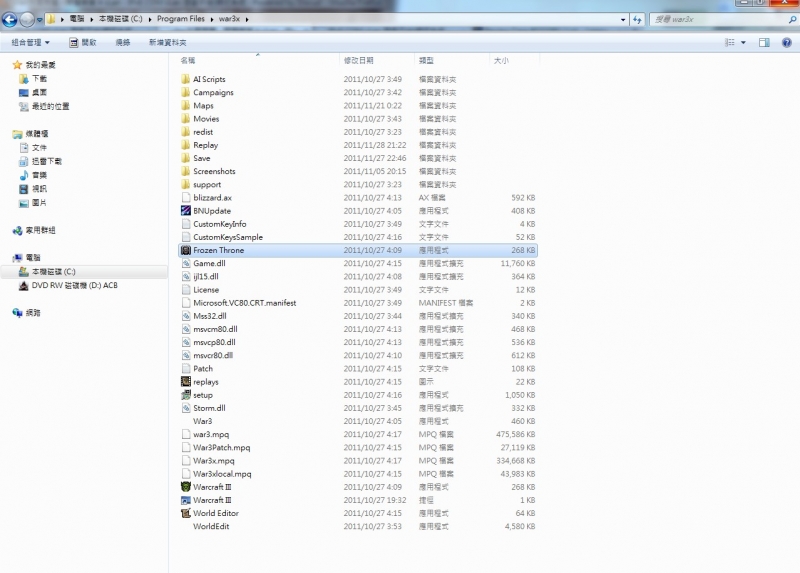Sort by the Name column header
This screenshot has width=800, height=573.
[258, 60]
